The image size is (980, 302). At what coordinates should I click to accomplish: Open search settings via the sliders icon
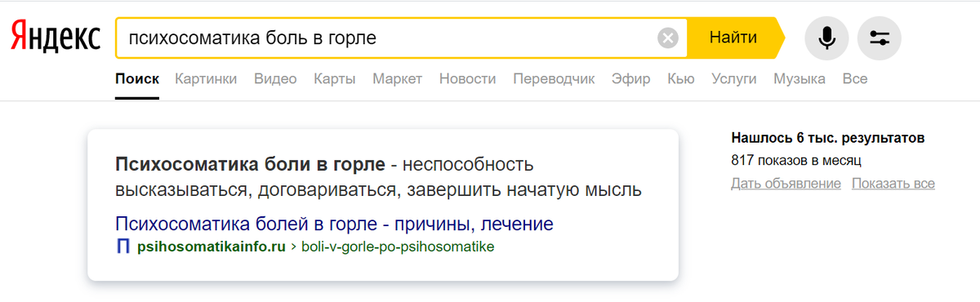pyautogui.click(x=879, y=38)
